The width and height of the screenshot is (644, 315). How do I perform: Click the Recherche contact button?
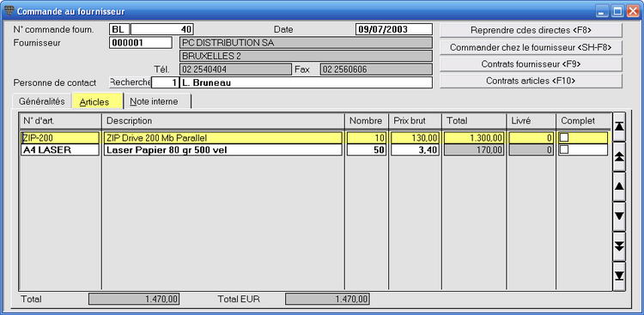[131, 82]
